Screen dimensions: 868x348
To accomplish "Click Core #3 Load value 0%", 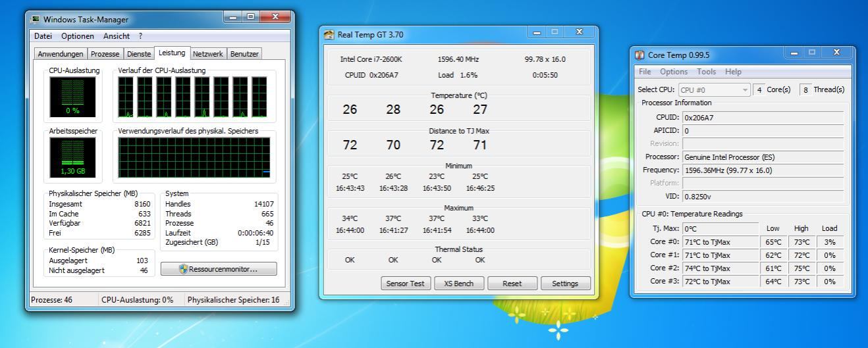I will (x=830, y=282).
